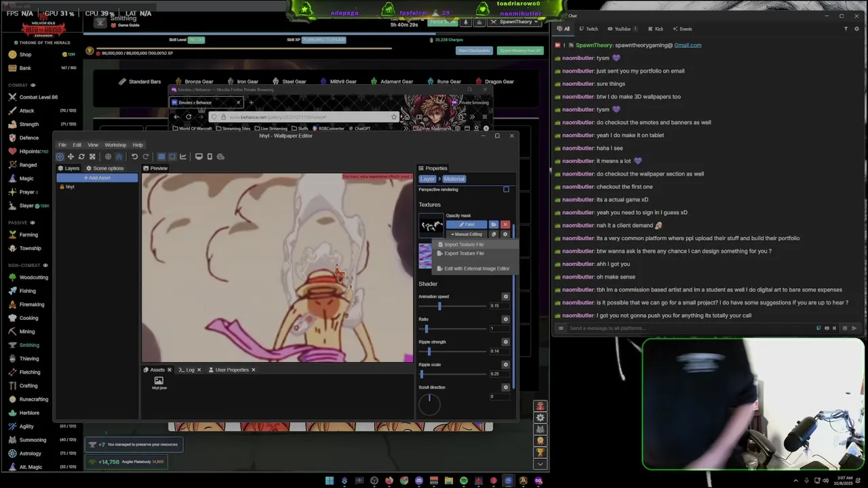Screen dimensions: 868x488
Task: Click the undo arrow in Wallpaper Editor
Action: (134, 157)
